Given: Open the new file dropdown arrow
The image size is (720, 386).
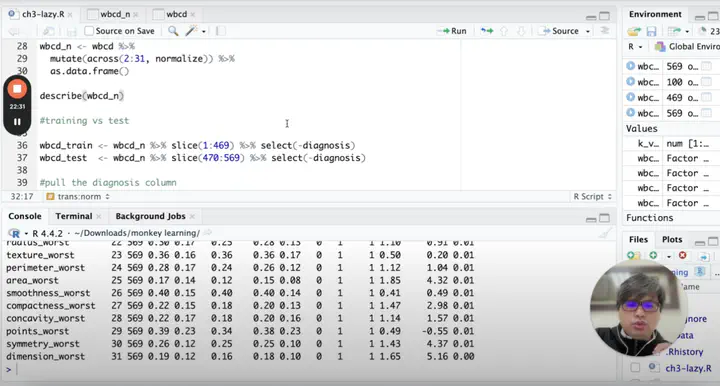Looking at the screenshot, I should 669,257.
